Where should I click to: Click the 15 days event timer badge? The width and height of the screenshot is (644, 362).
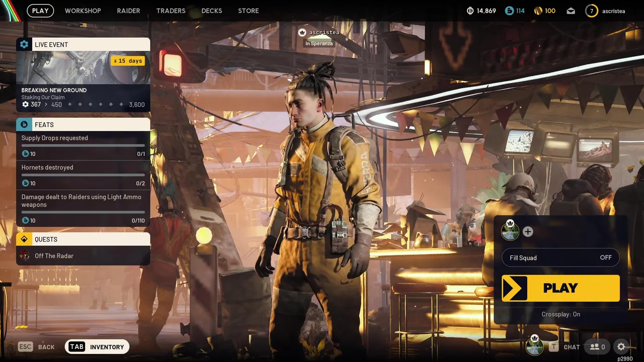(128, 61)
